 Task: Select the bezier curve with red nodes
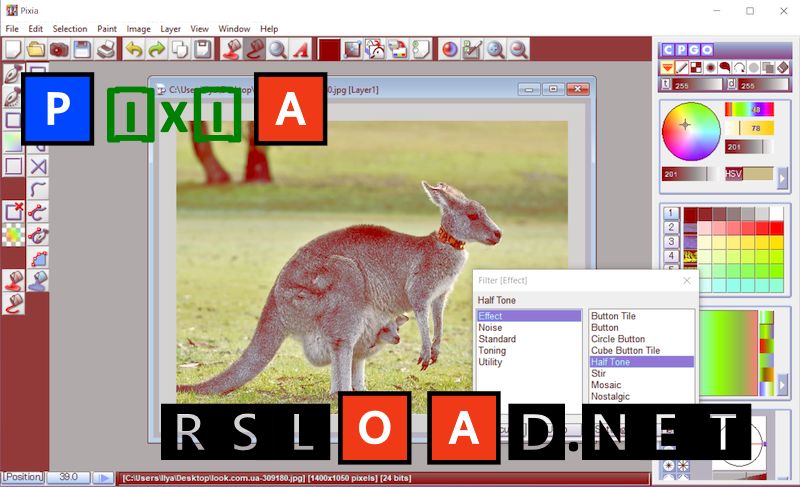38,212
